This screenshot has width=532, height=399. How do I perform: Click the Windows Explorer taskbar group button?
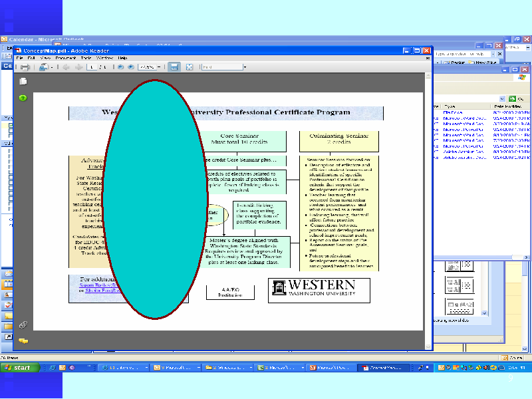tap(228, 368)
